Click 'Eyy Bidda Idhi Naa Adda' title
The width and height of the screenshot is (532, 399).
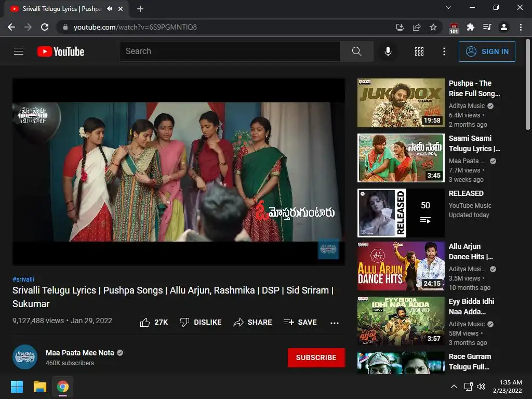coord(472,307)
